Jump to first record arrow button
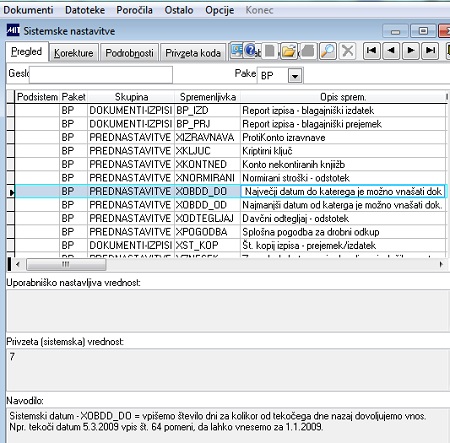The height and width of the screenshot is (443, 450). 371,51
